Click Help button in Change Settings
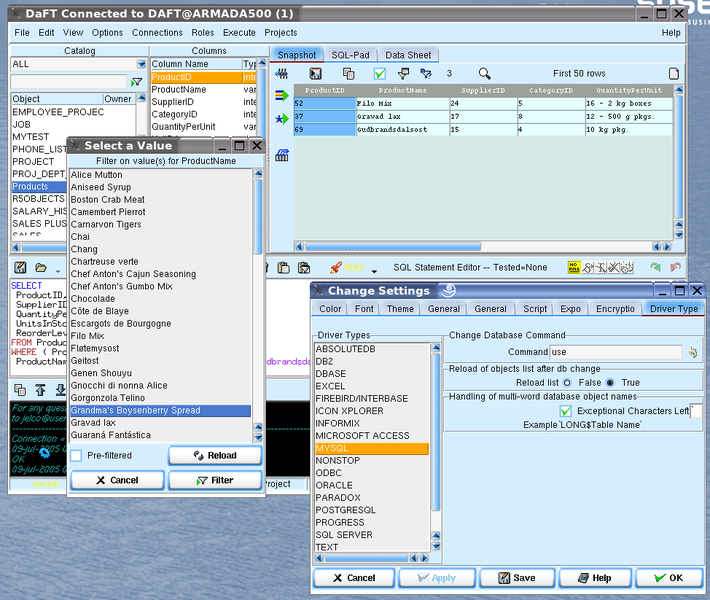Screen dimensions: 710x600 pos(595,578)
